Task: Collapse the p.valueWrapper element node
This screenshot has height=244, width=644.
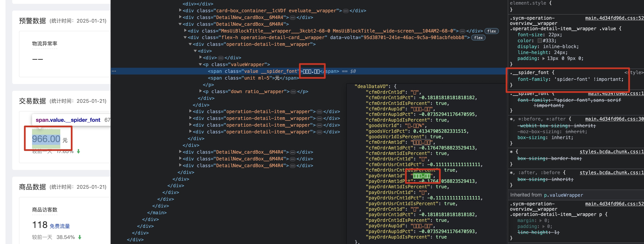Action: [200, 65]
